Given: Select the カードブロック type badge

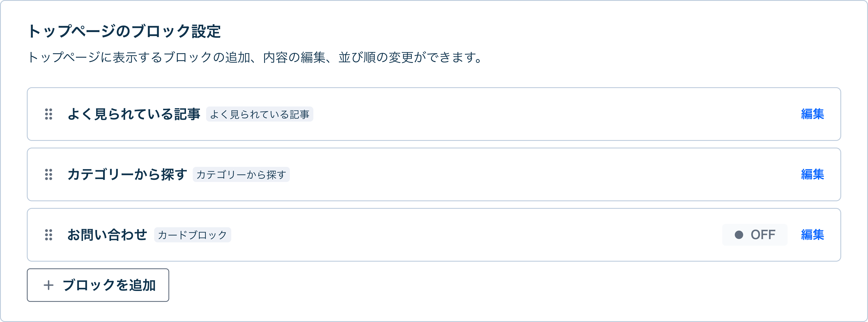Looking at the screenshot, I should click(192, 235).
